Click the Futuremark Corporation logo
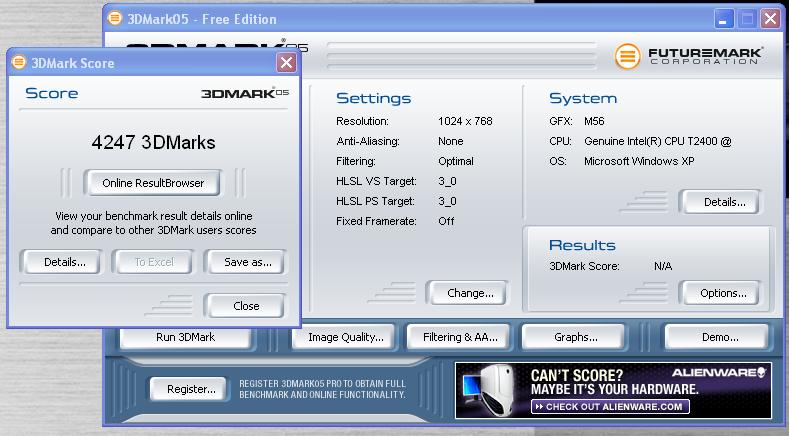This screenshot has width=789, height=436. [688, 56]
